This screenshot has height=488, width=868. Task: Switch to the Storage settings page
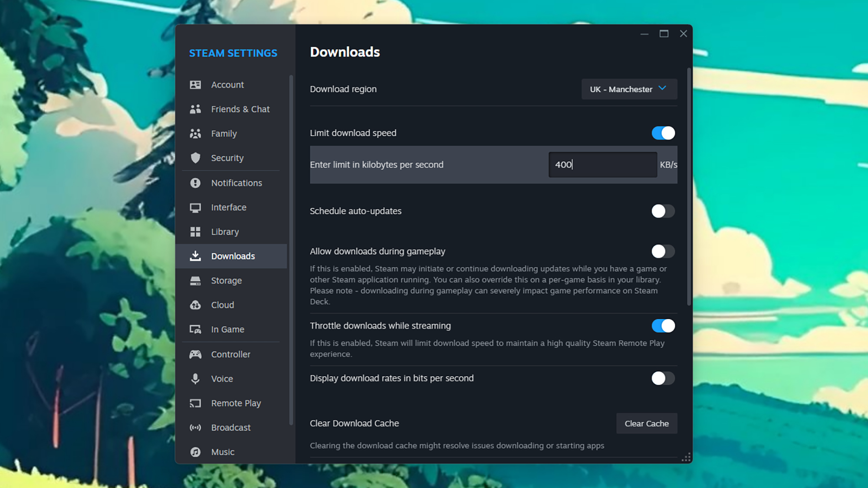[226, 281]
